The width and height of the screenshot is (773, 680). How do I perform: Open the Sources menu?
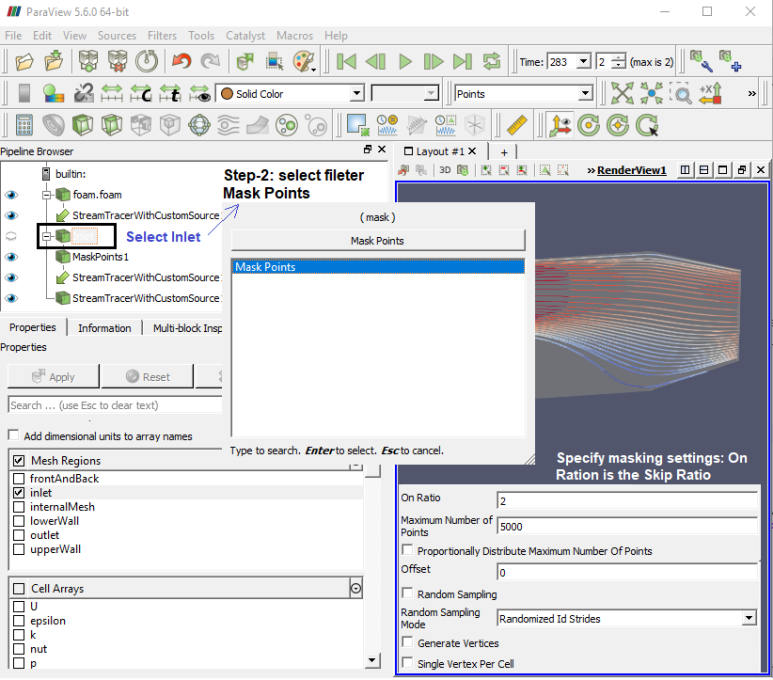(x=116, y=36)
